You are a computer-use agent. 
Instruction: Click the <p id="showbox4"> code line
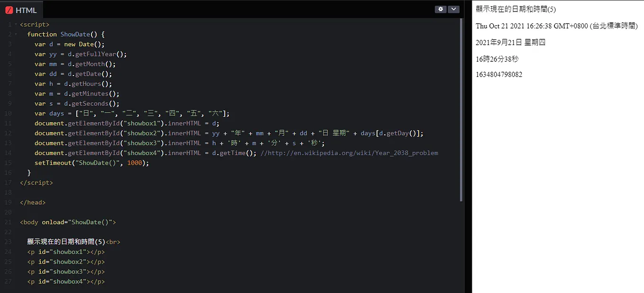(66, 282)
